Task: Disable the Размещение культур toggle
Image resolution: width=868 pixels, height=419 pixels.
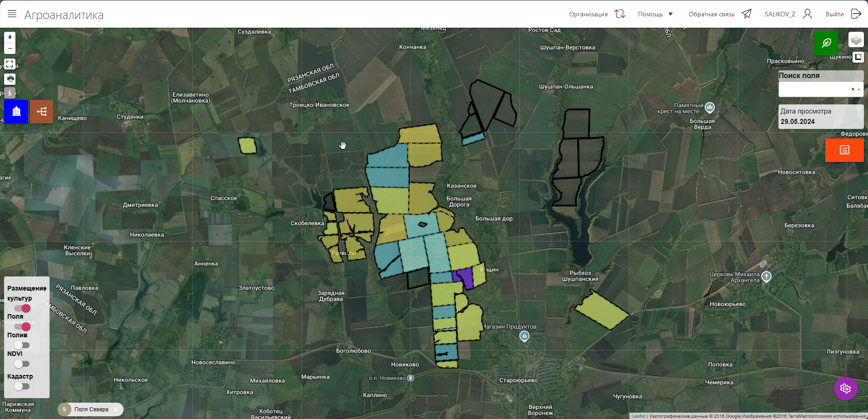Action: click(x=22, y=308)
